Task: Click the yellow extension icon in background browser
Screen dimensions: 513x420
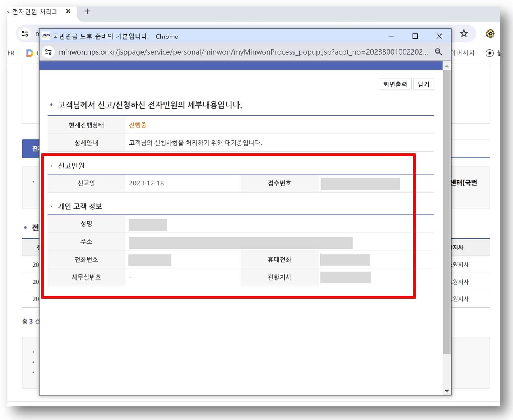Action: click(x=490, y=34)
